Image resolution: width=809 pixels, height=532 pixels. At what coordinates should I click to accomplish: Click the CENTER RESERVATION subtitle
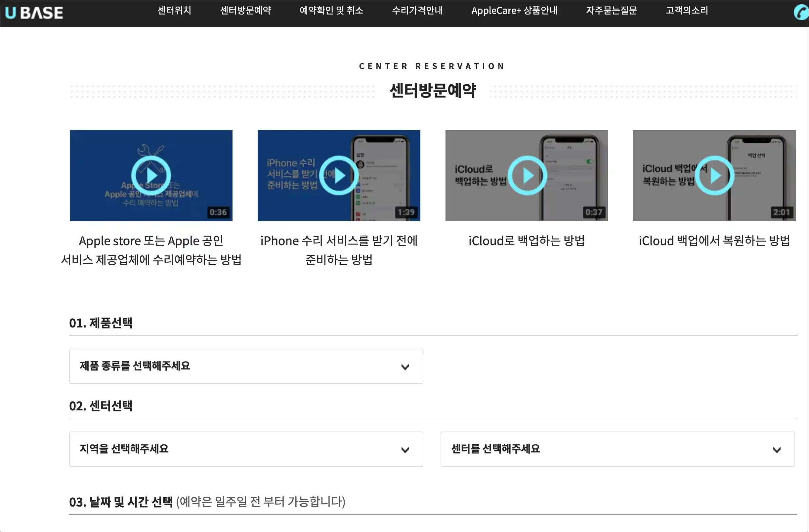click(x=432, y=66)
